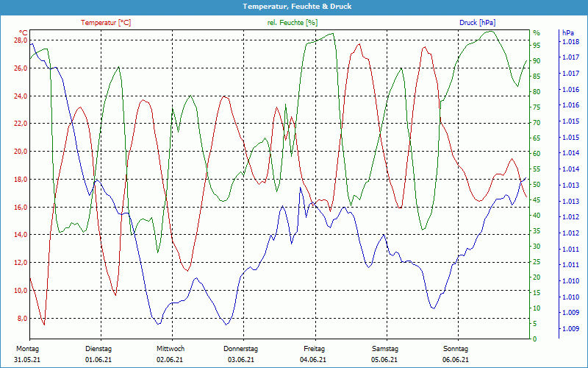
Task: Click the date '05.06.21'
Action: tap(384, 359)
